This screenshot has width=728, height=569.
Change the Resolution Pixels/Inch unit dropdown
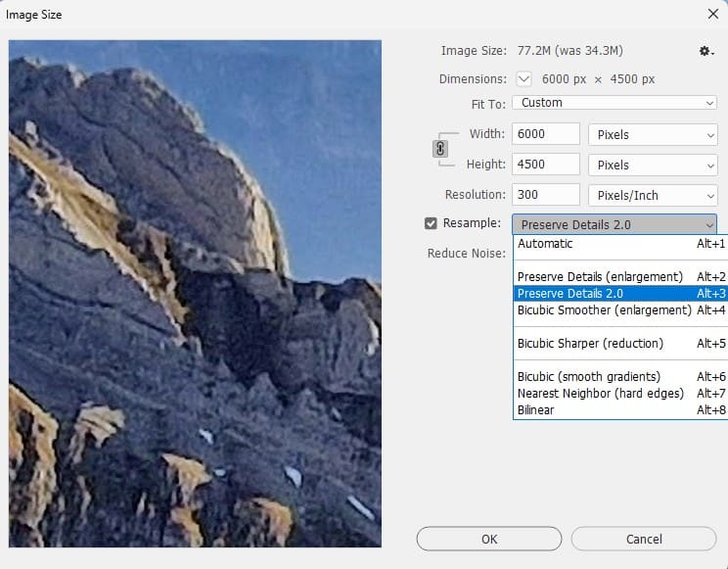pyautogui.click(x=652, y=196)
